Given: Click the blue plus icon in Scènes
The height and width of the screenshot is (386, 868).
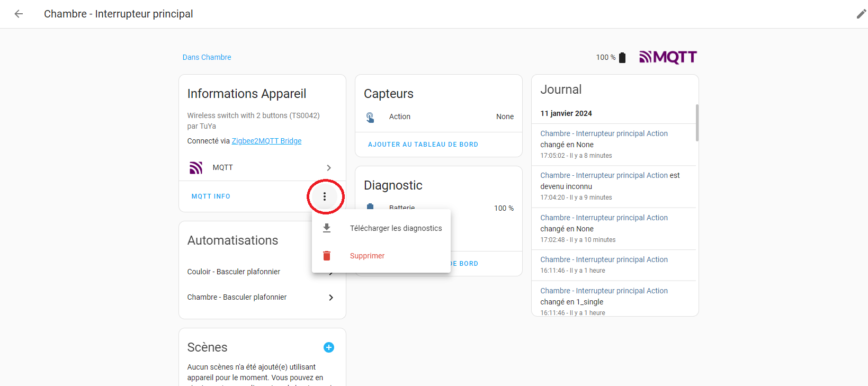Looking at the screenshot, I should pos(329,347).
